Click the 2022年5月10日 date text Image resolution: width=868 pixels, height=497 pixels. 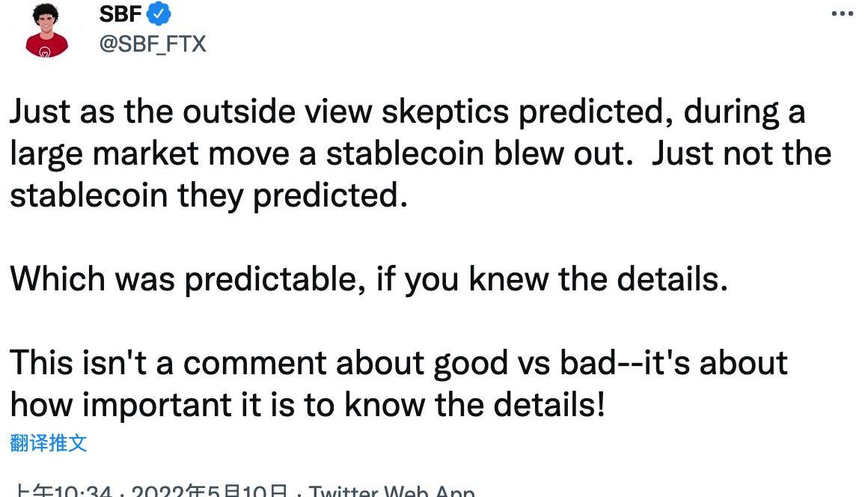pyautogui.click(x=210, y=491)
